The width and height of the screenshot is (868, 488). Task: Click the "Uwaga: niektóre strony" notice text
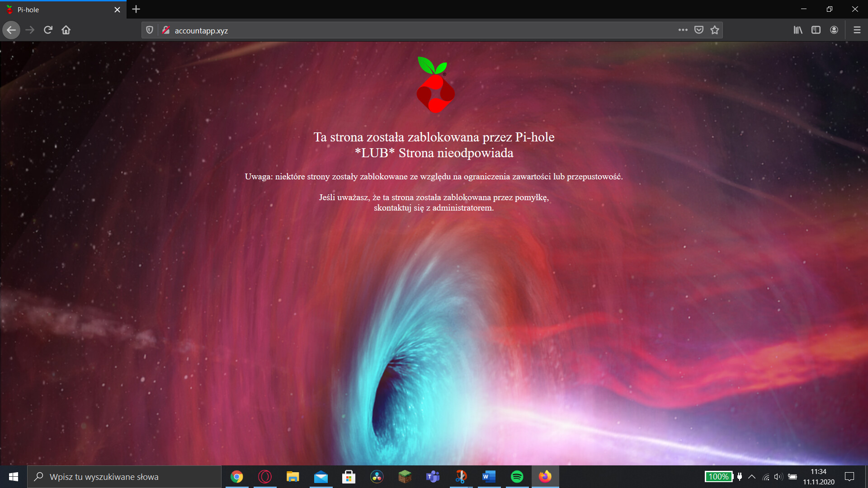(434, 177)
